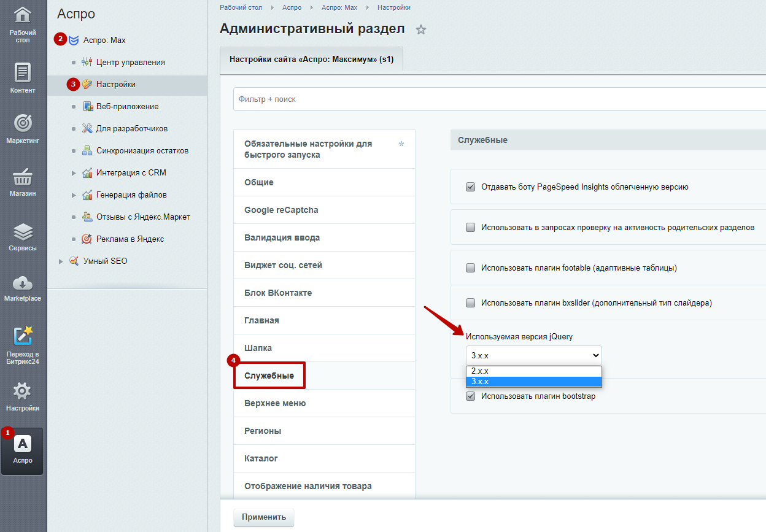This screenshot has width=766, height=532.
Task: Click the Отзывы с Яндекс.Маркет icon
Action: (87, 217)
